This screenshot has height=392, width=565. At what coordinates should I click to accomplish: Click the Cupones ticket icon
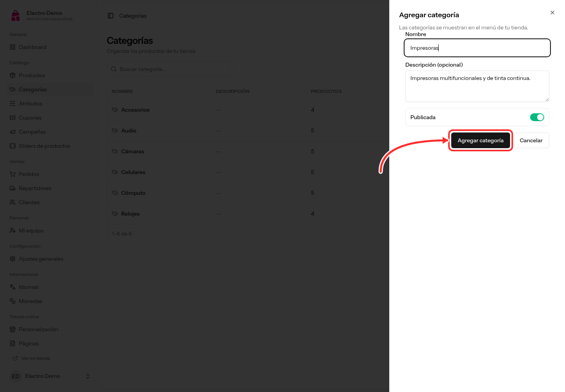pos(13,118)
